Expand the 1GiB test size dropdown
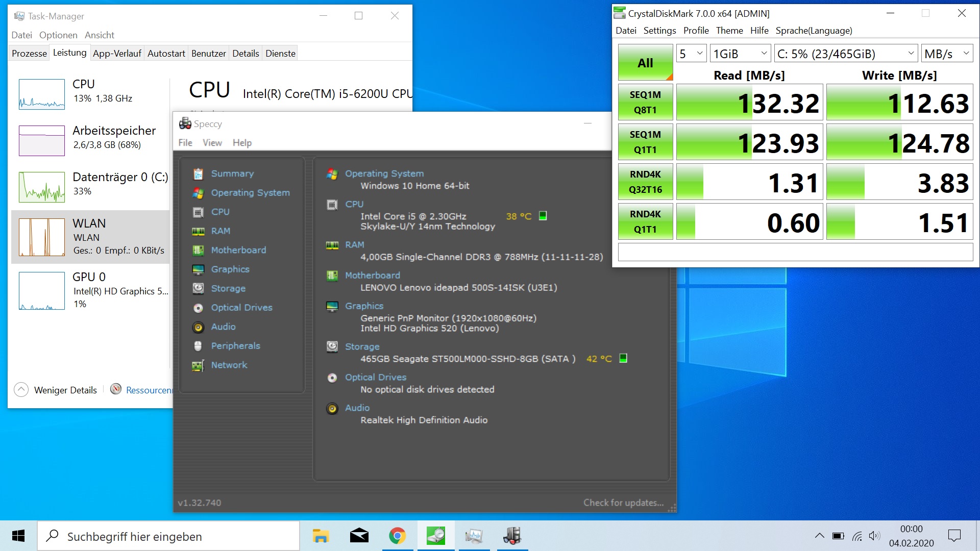The height and width of the screenshot is (551, 980). pos(740,54)
